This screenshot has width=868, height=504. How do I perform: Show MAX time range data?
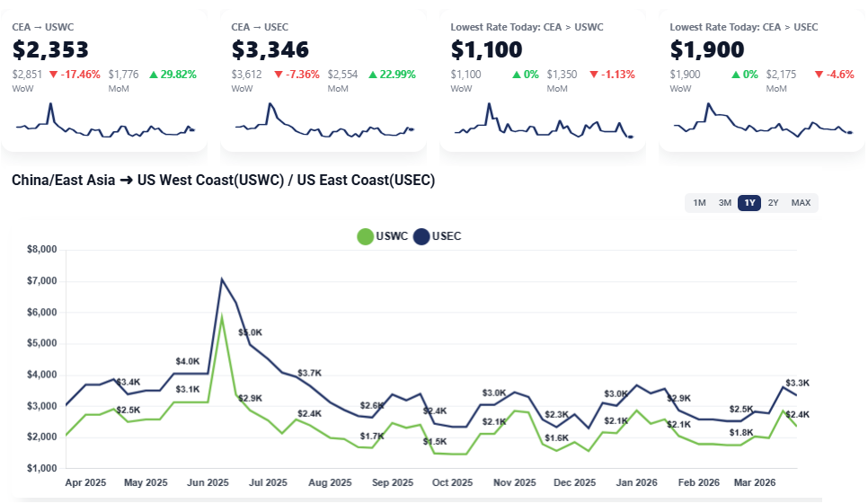[x=801, y=203]
